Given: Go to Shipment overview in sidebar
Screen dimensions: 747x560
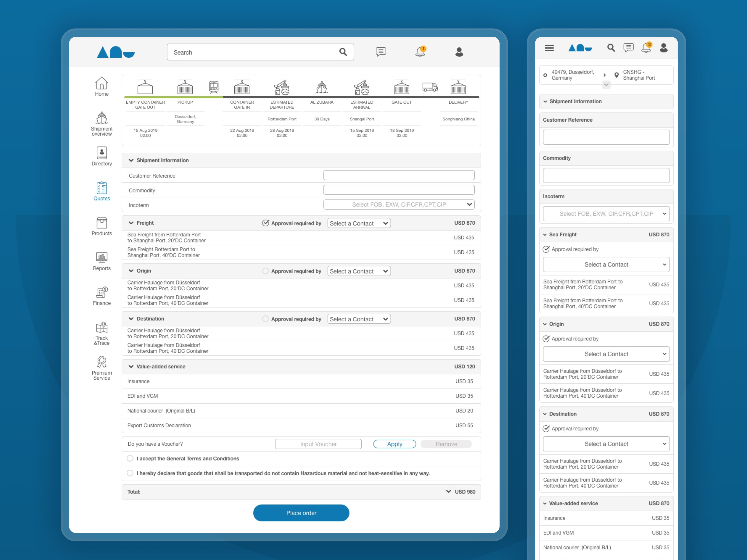Looking at the screenshot, I should click(x=102, y=118).
